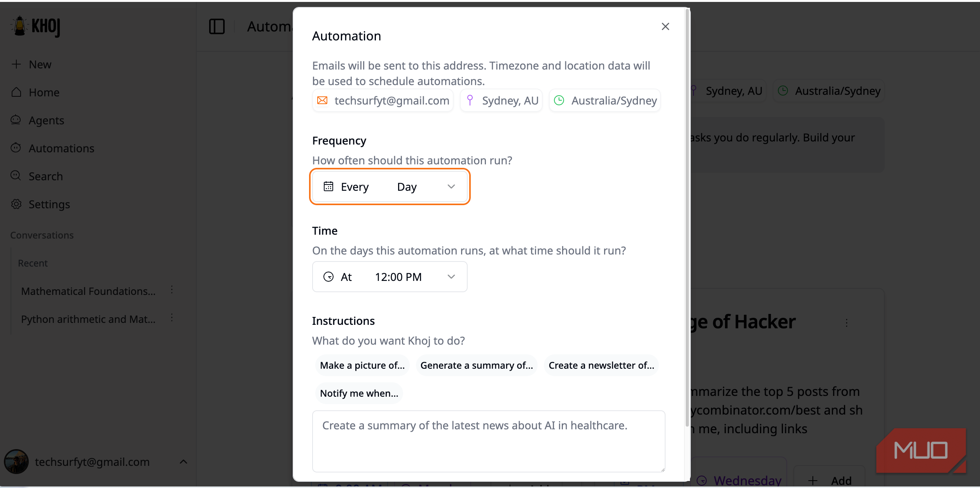
Task: Click the Settings gear icon
Action: [x=16, y=204]
